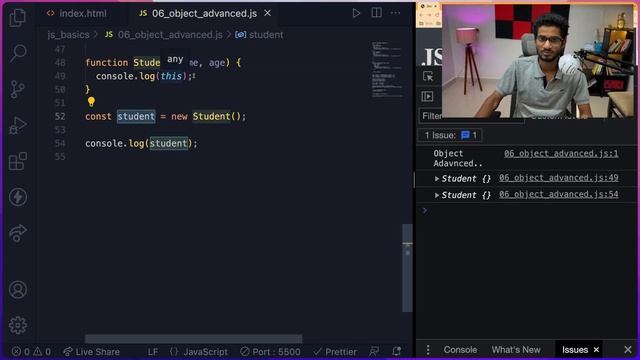
Task: Close the Issues drawer tab
Action: coord(596,350)
